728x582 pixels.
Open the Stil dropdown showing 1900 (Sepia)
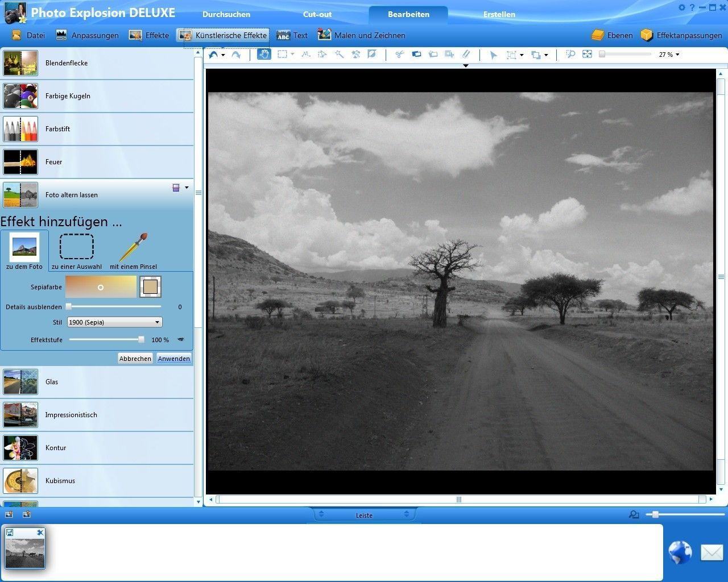(114, 322)
